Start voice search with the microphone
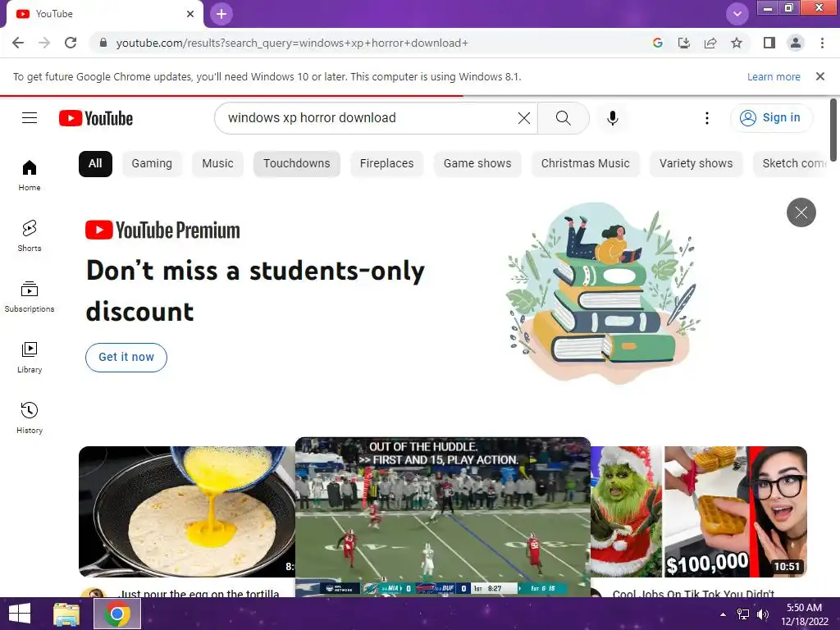 [613, 118]
